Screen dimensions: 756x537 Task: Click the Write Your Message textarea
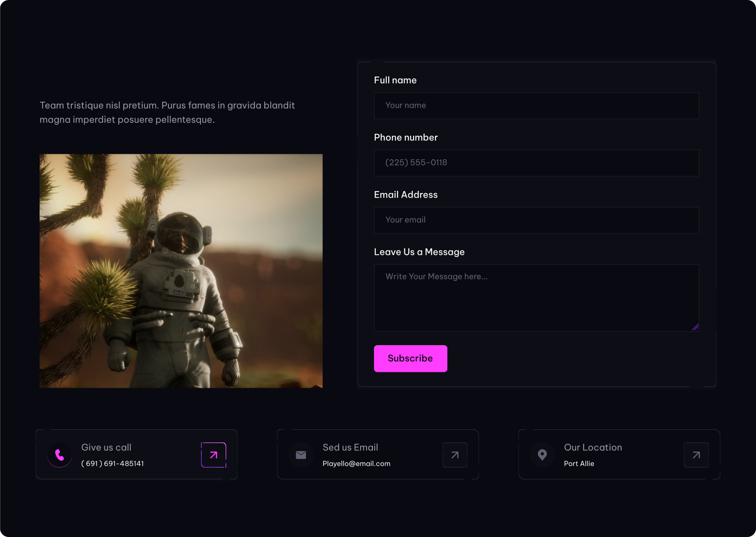click(536, 298)
